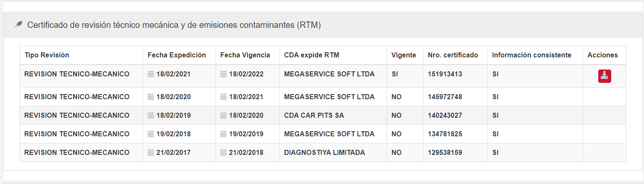
Task: Collapse the Certificado de revisión técnico mecánica panel
Action: 174,25
